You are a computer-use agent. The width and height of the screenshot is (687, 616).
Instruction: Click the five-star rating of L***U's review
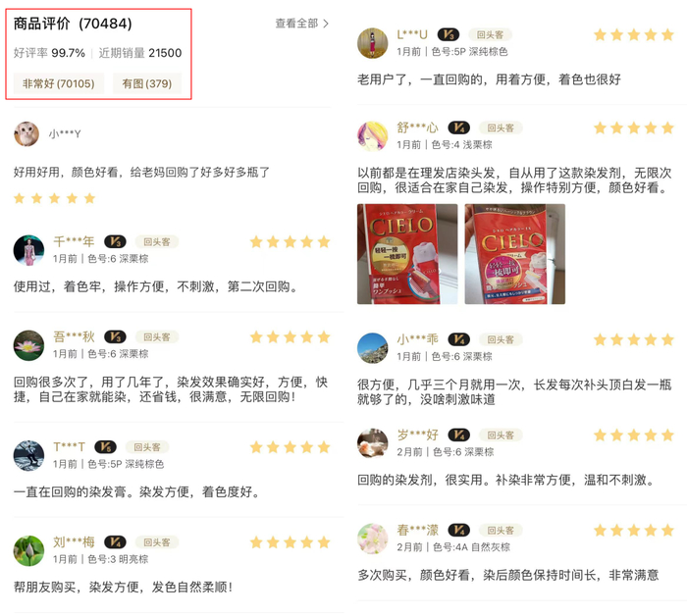tap(634, 34)
